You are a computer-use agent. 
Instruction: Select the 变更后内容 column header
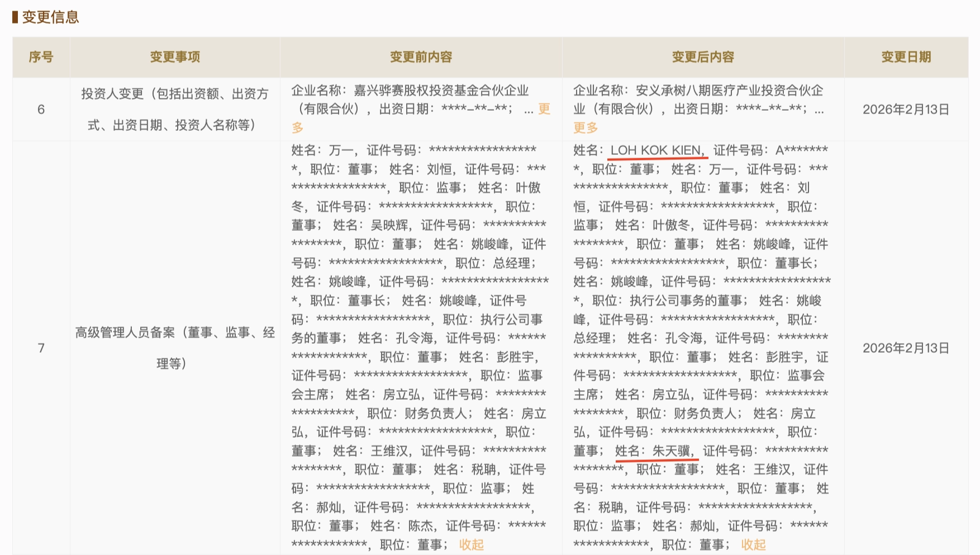coord(703,56)
